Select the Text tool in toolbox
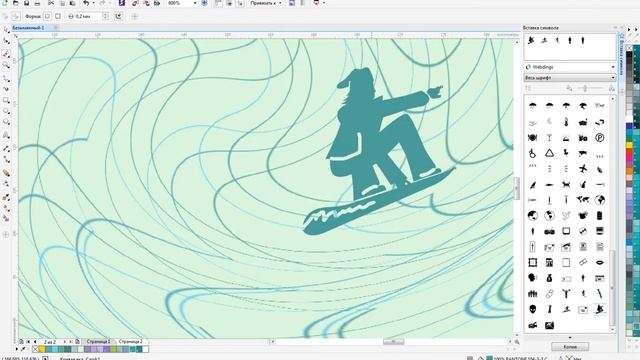The width and height of the screenshot is (640, 360). [x=6, y=135]
